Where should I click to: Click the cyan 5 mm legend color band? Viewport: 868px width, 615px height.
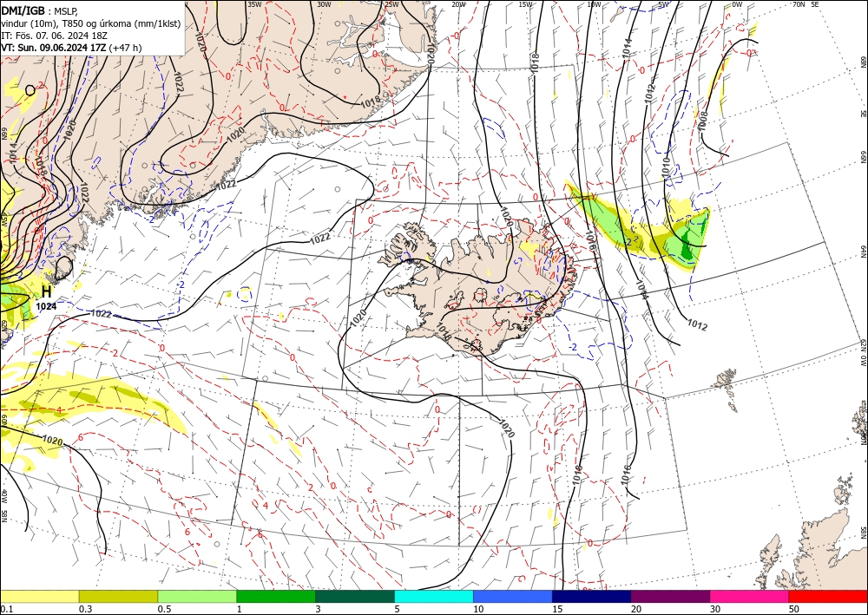click(434, 596)
